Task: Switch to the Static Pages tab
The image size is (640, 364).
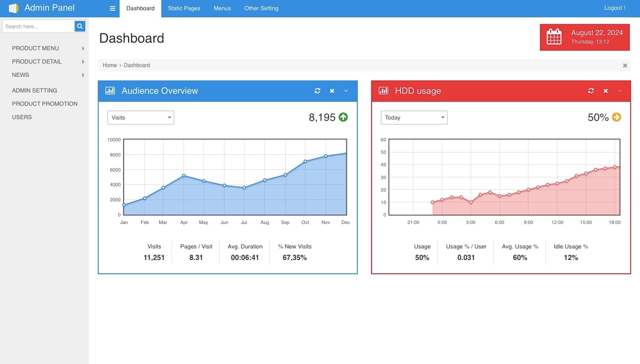Action: [184, 8]
